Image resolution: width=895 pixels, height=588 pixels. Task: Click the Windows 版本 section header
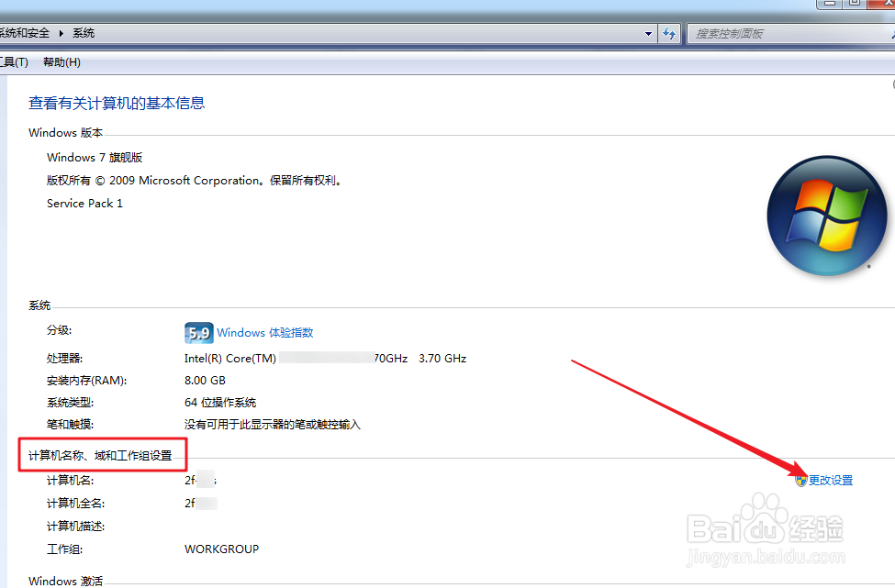pyautogui.click(x=66, y=133)
